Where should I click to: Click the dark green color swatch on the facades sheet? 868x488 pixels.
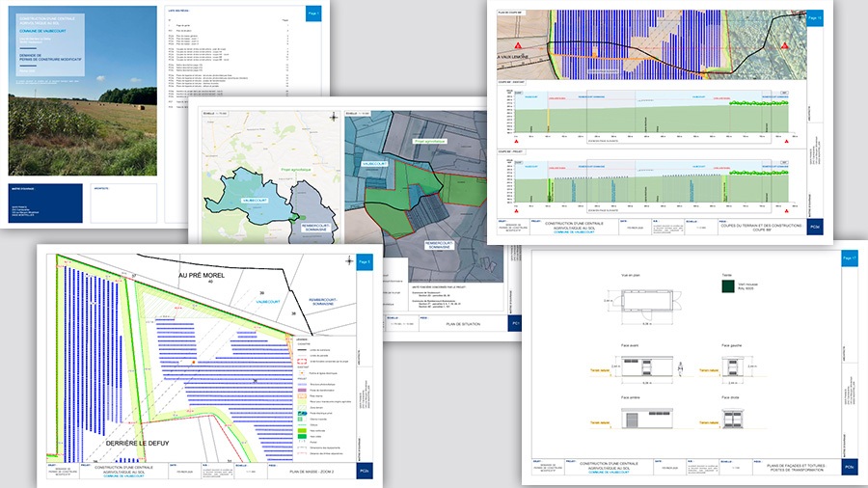coord(725,286)
